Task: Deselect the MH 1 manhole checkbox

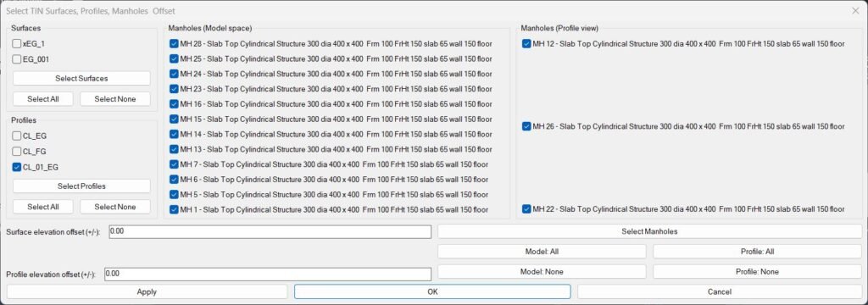Action: tap(174, 209)
